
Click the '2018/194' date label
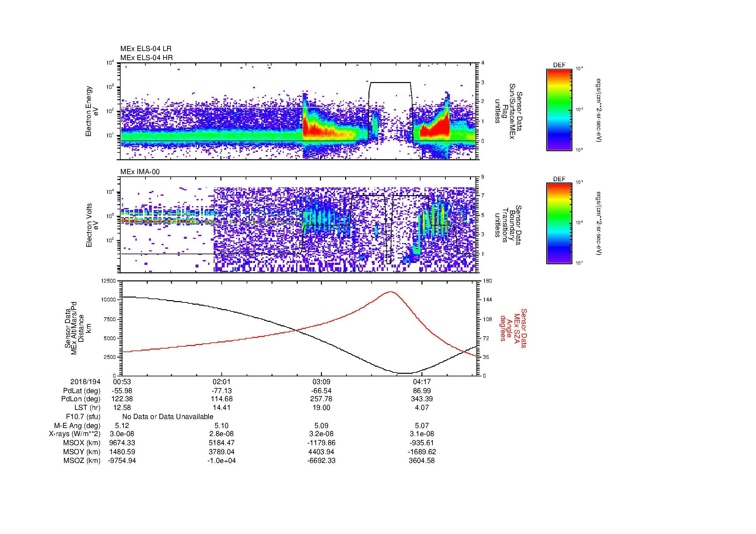click(x=85, y=382)
